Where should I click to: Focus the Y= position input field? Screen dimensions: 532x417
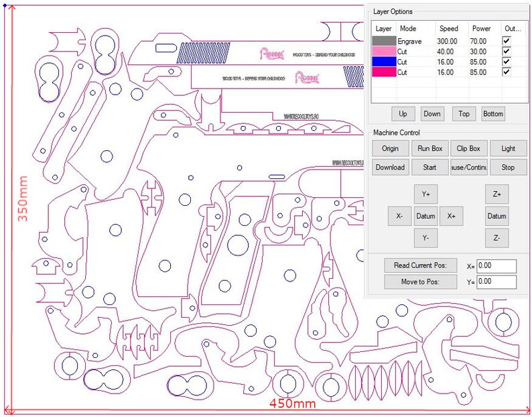click(496, 282)
